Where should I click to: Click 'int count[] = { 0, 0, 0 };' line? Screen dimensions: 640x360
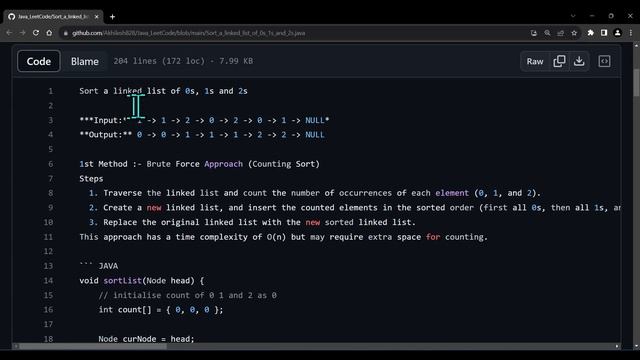(161, 310)
